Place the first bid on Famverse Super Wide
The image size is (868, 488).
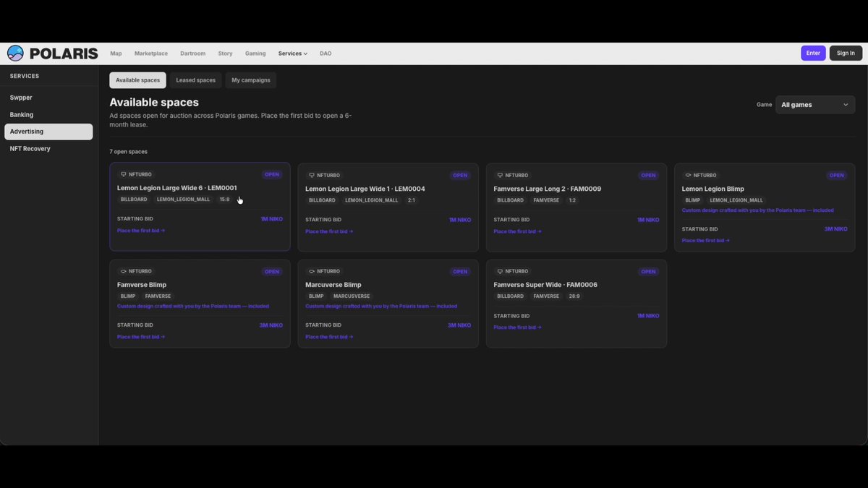(517, 328)
